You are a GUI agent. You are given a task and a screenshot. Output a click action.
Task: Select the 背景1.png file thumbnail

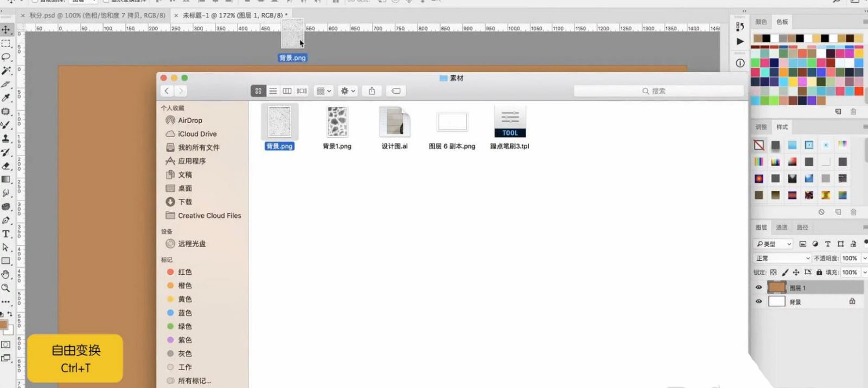pyautogui.click(x=337, y=122)
